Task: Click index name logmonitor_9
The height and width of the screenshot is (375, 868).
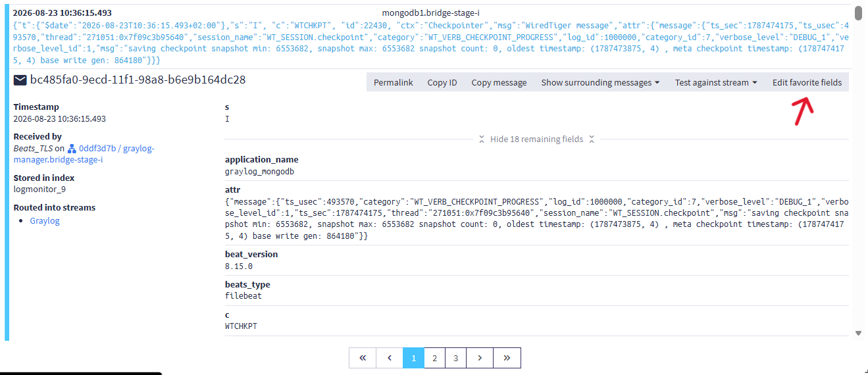Action: click(39, 189)
